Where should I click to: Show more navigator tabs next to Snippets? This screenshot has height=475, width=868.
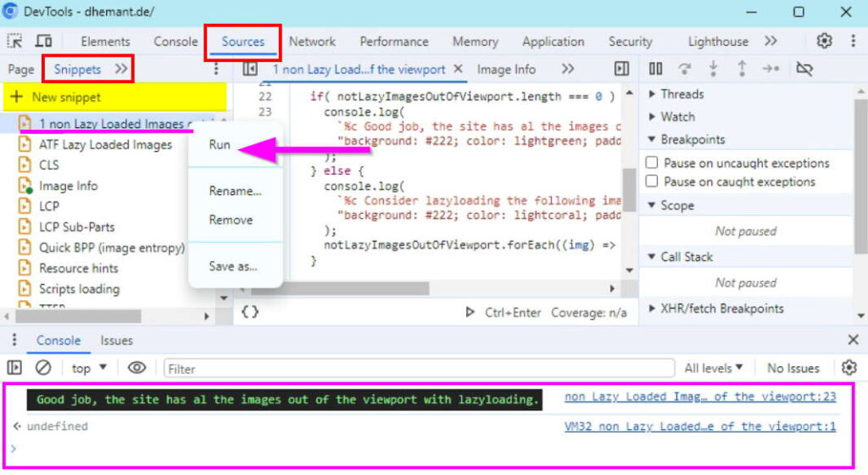click(121, 69)
